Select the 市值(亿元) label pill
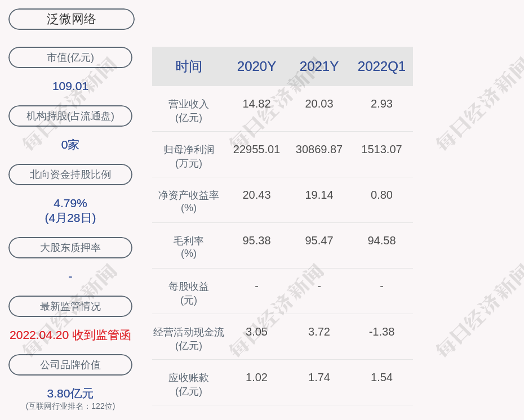Image resolution: width=524 pixels, height=420 pixels. click(70, 57)
